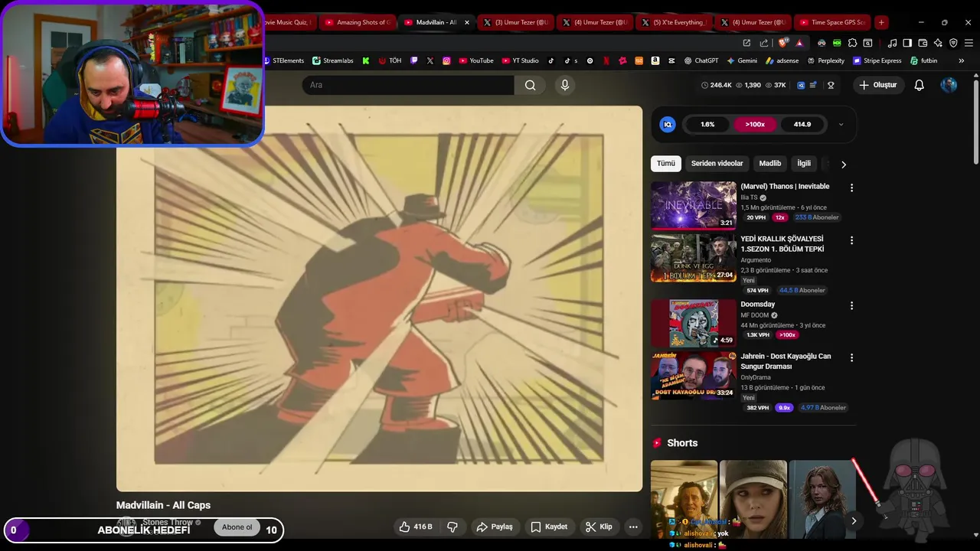Start voice search with the microphone icon
Screen dimensions: 980x551
point(565,85)
